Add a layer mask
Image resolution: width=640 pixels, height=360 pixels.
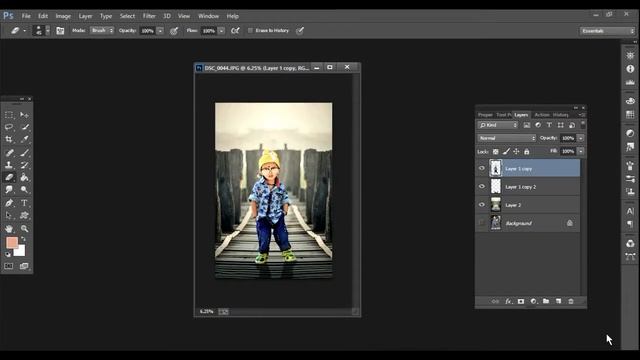point(521,301)
